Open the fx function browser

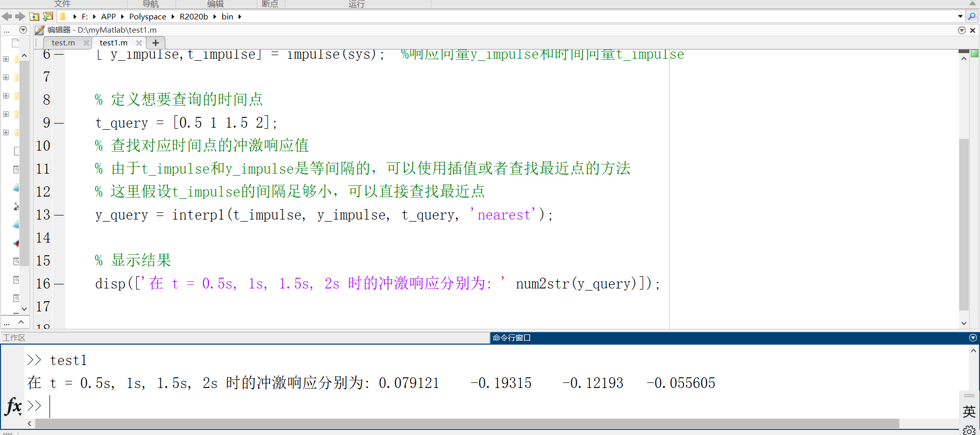coord(13,406)
